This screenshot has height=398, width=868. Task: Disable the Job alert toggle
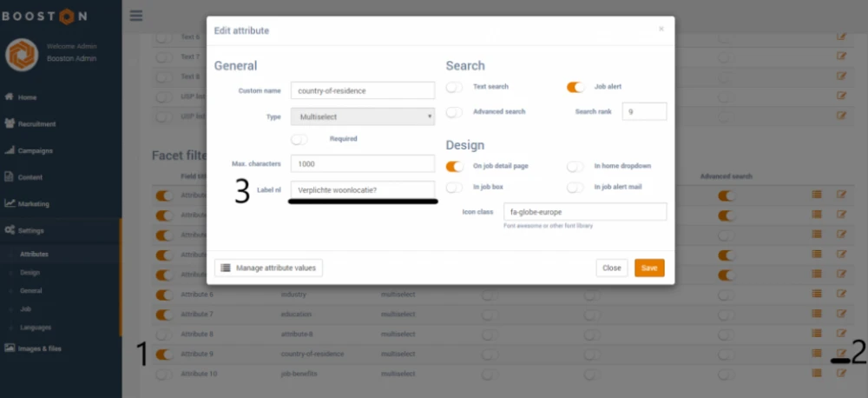click(x=575, y=87)
